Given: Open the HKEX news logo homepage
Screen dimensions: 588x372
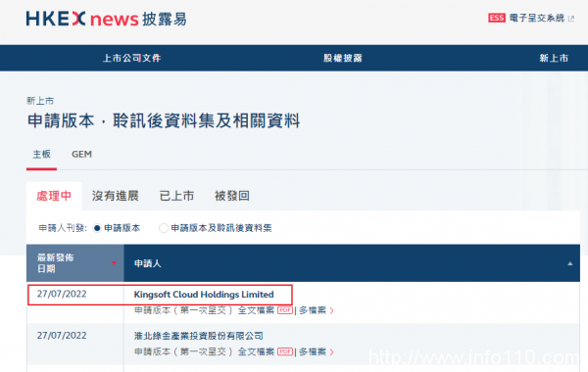Looking at the screenshot, I should [106, 19].
